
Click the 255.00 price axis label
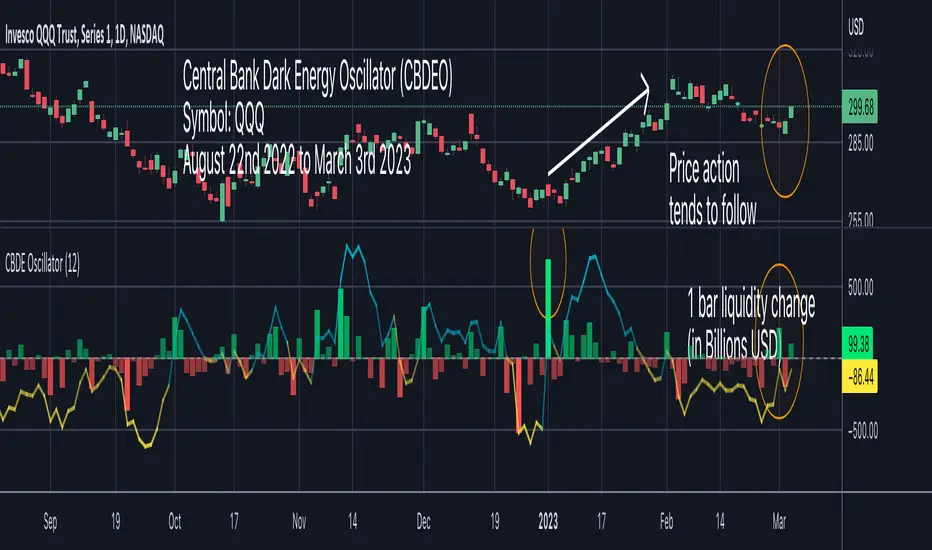861,220
